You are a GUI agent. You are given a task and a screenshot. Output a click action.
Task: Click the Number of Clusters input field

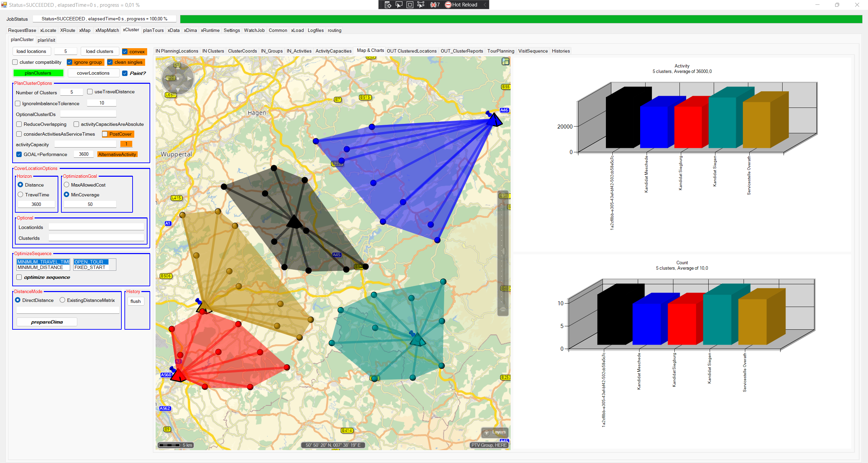coord(72,92)
